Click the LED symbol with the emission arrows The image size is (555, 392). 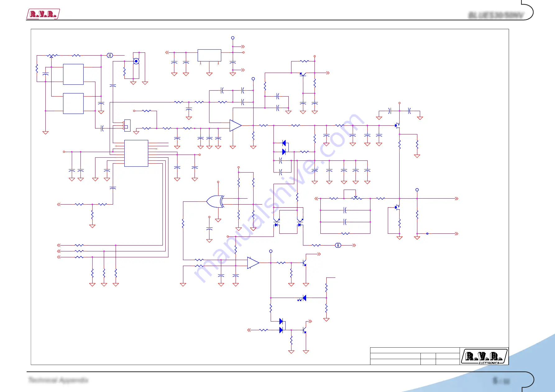tap(302, 298)
